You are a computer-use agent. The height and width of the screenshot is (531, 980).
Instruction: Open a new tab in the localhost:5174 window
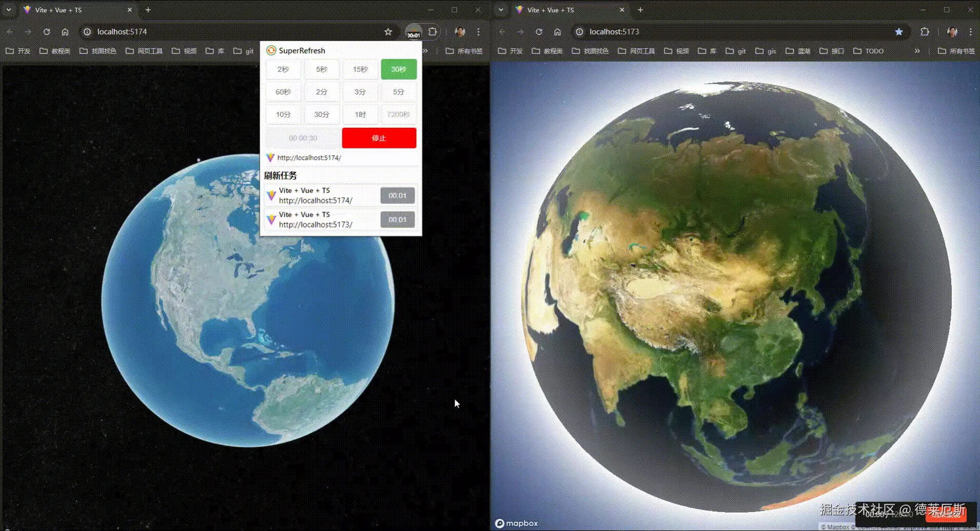pyautogui.click(x=148, y=10)
